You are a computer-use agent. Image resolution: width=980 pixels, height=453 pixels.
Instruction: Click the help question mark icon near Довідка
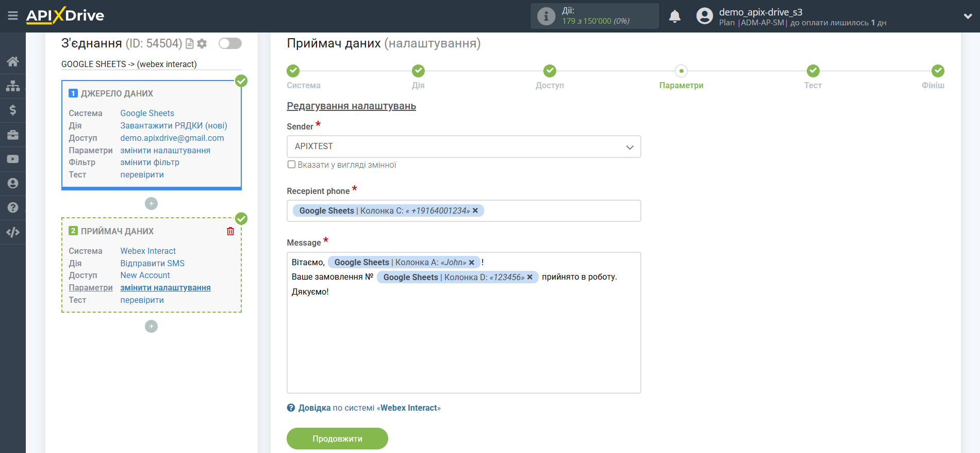pos(291,408)
